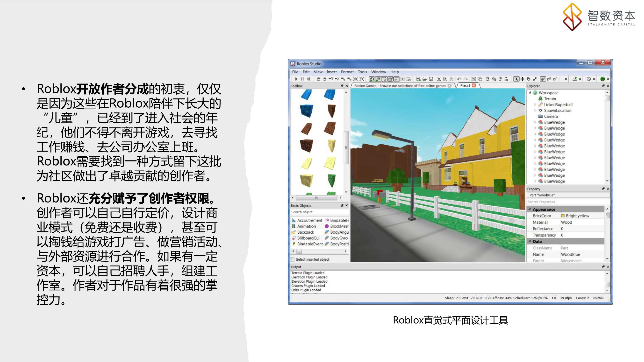Click the Animation object icon
The width and height of the screenshot is (644, 362).
(294, 226)
